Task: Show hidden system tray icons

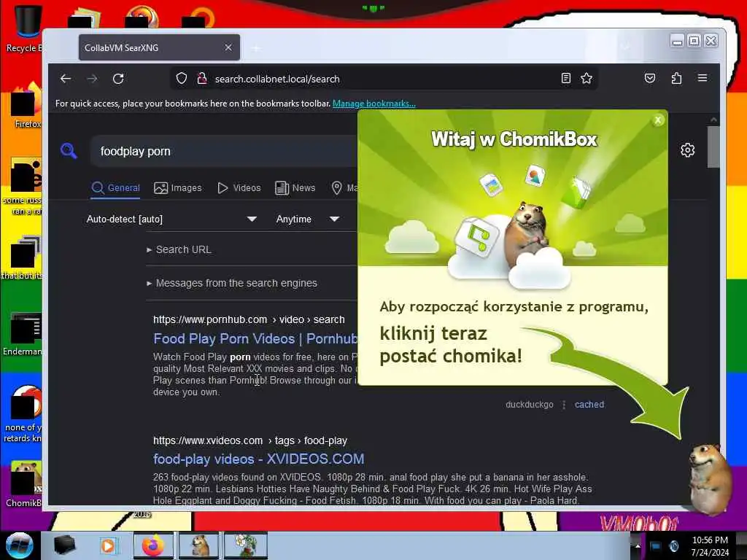Action: click(638, 546)
